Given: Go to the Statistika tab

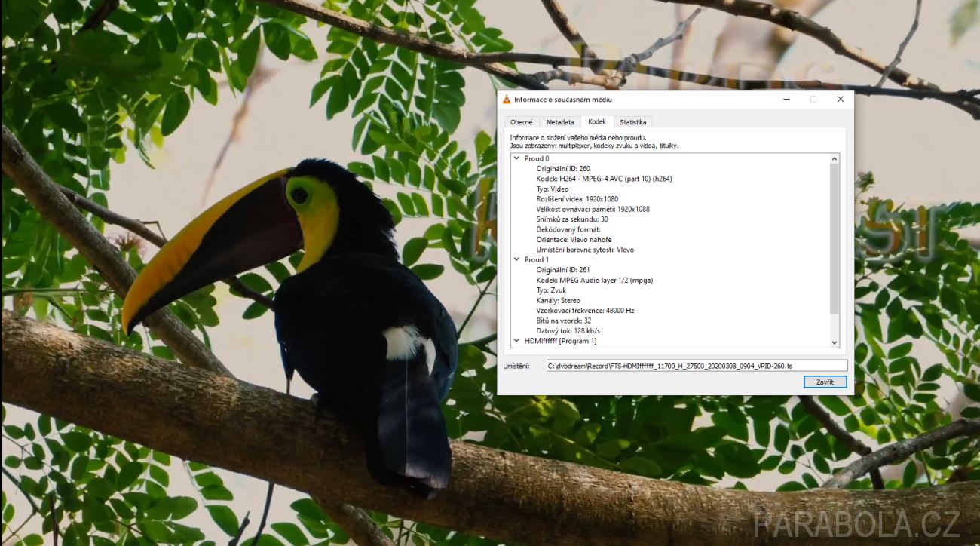Looking at the screenshot, I should click(632, 122).
